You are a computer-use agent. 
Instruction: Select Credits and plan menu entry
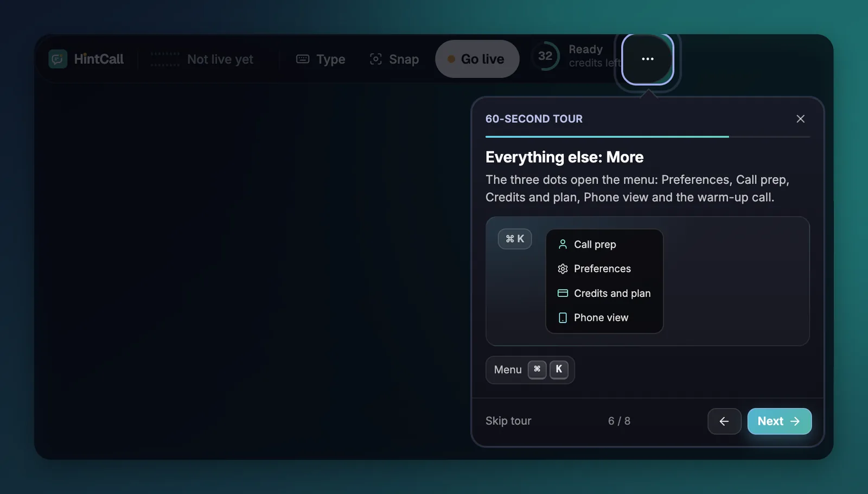pos(604,293)
